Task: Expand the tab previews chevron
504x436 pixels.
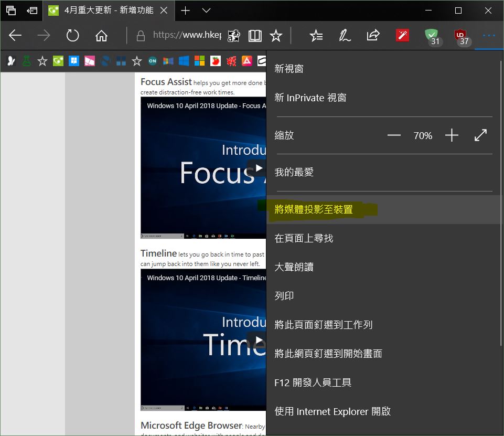Action: pos(206,10)
